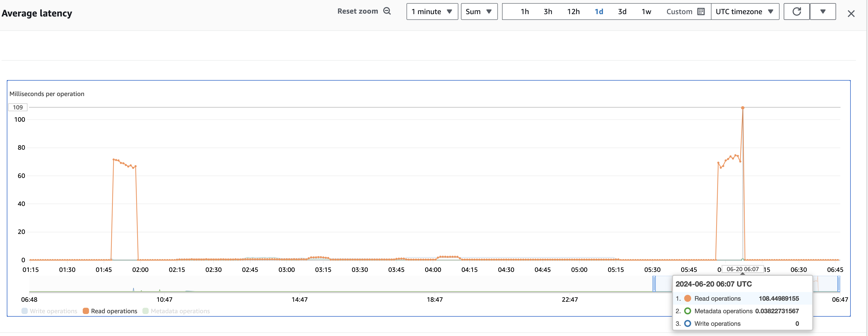Screen dimensions: 868x336
Task: Click the Reset zoom text button
Action: point(358,11)
